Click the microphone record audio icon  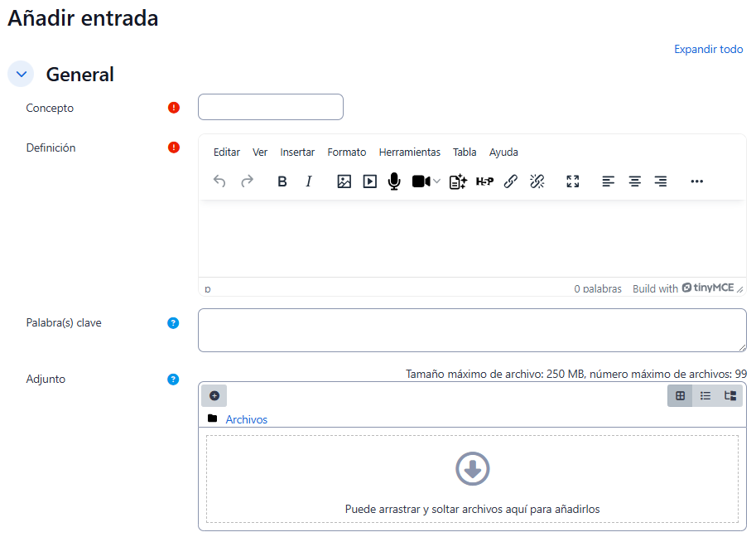pos(394,181)
